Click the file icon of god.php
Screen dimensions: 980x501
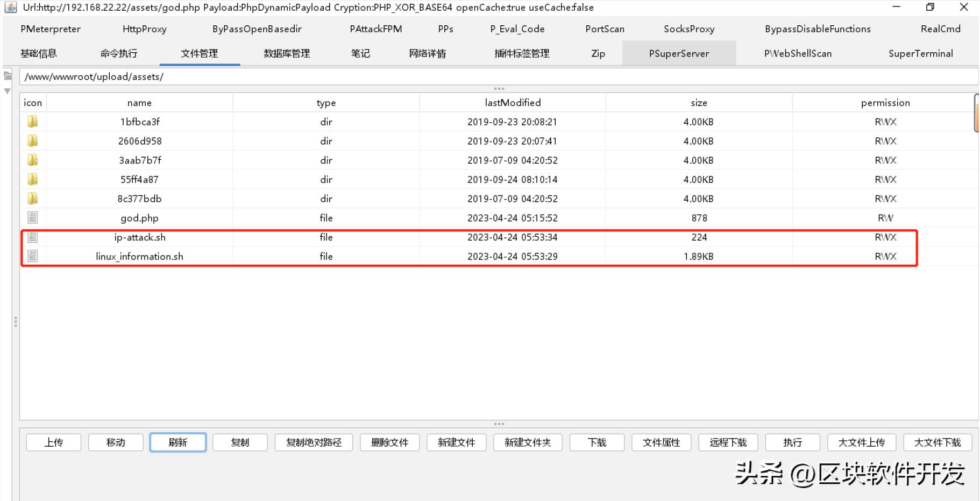coord(33,218)
